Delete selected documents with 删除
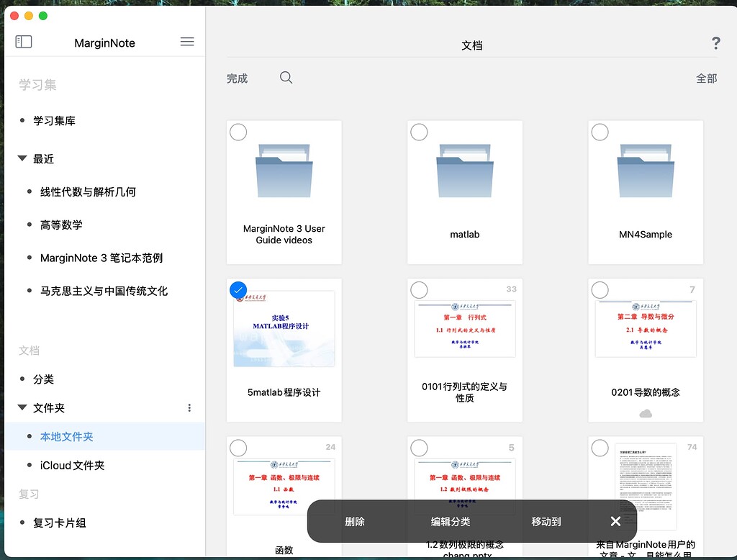Image resolution: width=737 pixels, height=560 pixels. tap(355, 521)
